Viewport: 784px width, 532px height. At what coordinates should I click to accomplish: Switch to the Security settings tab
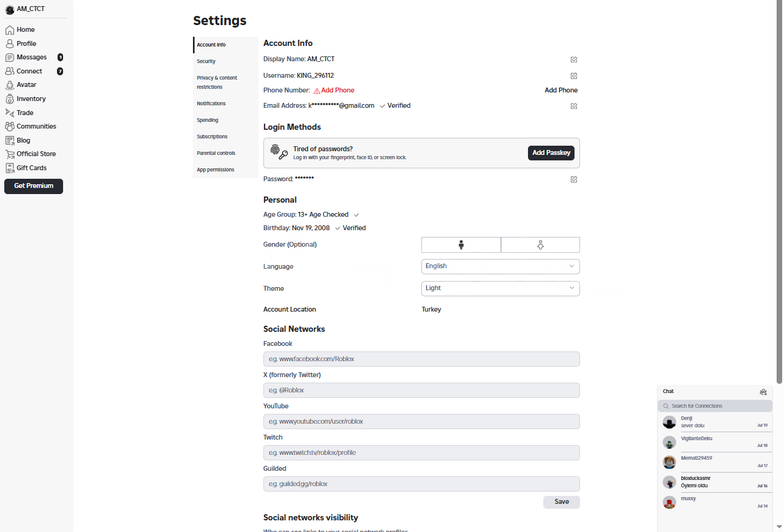206,61
